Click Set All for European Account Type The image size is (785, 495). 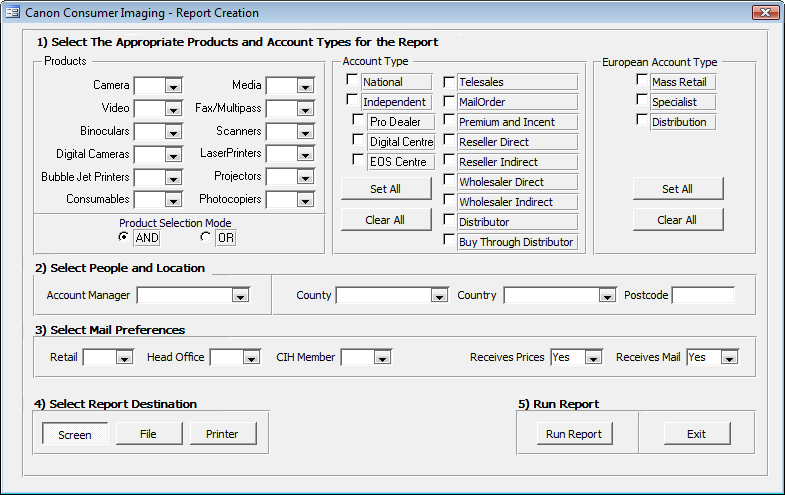tap(677, 189)
